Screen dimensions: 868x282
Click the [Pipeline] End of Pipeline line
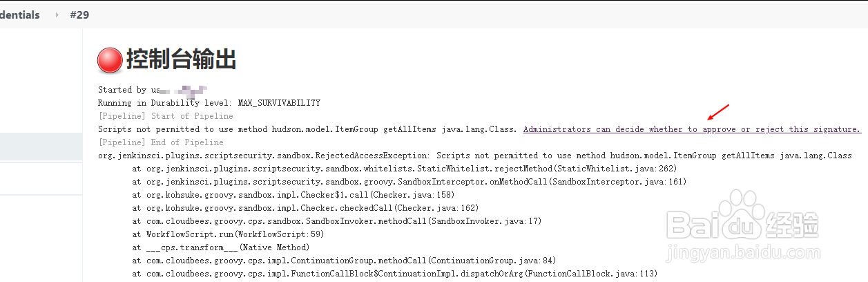[161, 142]
